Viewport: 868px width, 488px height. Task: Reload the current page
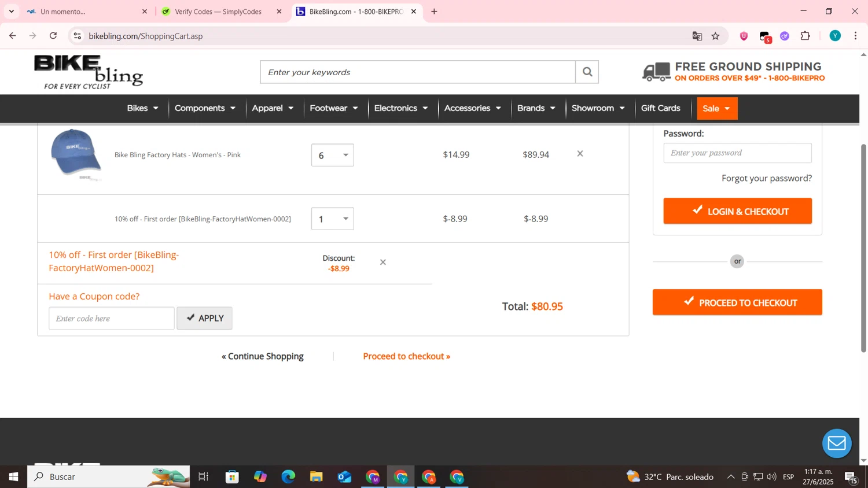pos(53,36)
